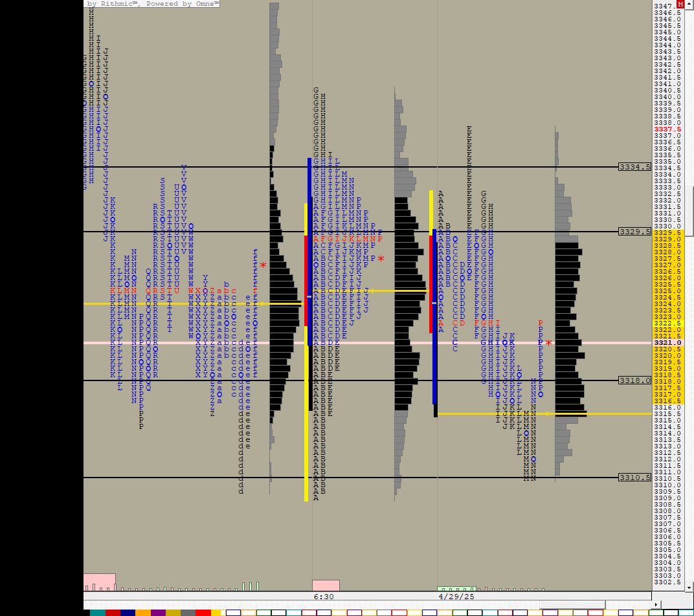Pick the gray filled swatch
694x616 pixels.
point(188,613)
